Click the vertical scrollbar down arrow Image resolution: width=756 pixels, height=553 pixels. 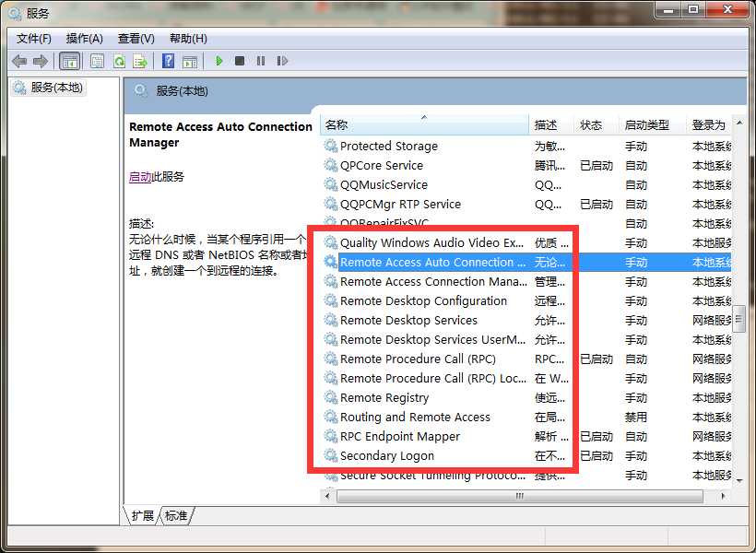click(739, 480)
